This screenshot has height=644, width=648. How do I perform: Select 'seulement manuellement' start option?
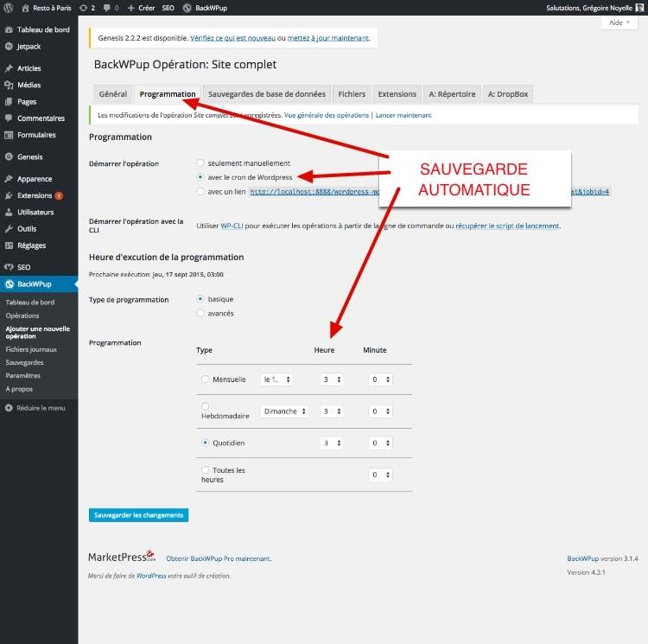point(200,163)
